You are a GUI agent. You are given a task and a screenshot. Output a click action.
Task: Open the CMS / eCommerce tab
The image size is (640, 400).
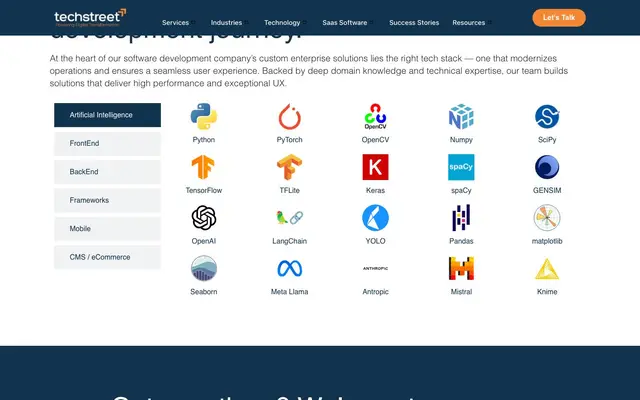107,257
